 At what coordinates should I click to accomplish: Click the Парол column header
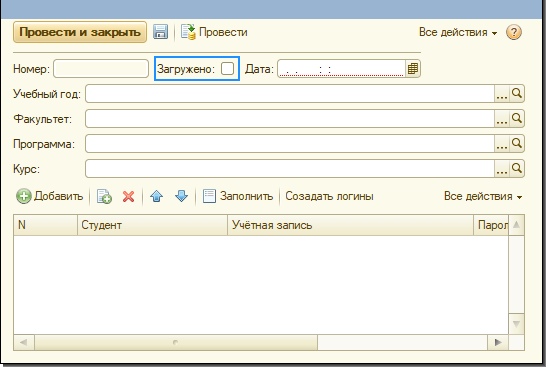[x=491, y=225]
